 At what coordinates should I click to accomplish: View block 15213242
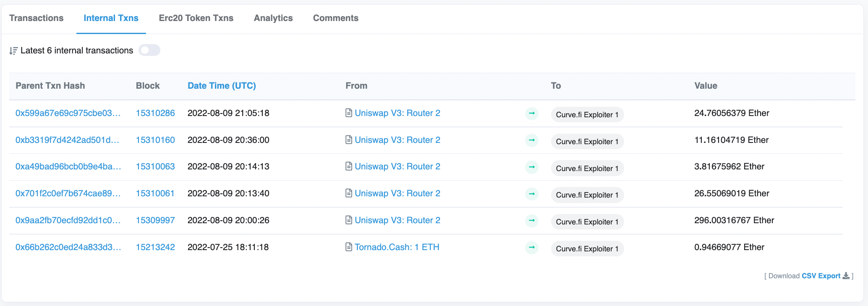(x=155, y=247)
